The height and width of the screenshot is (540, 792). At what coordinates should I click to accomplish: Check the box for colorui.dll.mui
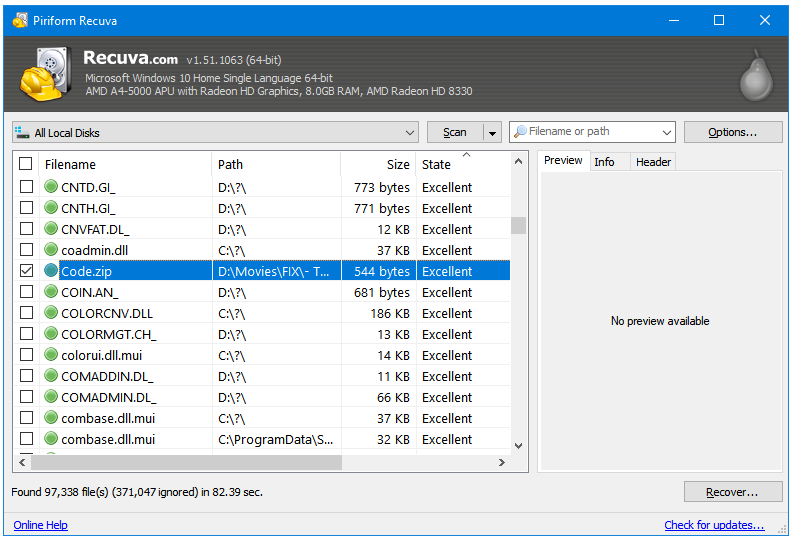26,355
